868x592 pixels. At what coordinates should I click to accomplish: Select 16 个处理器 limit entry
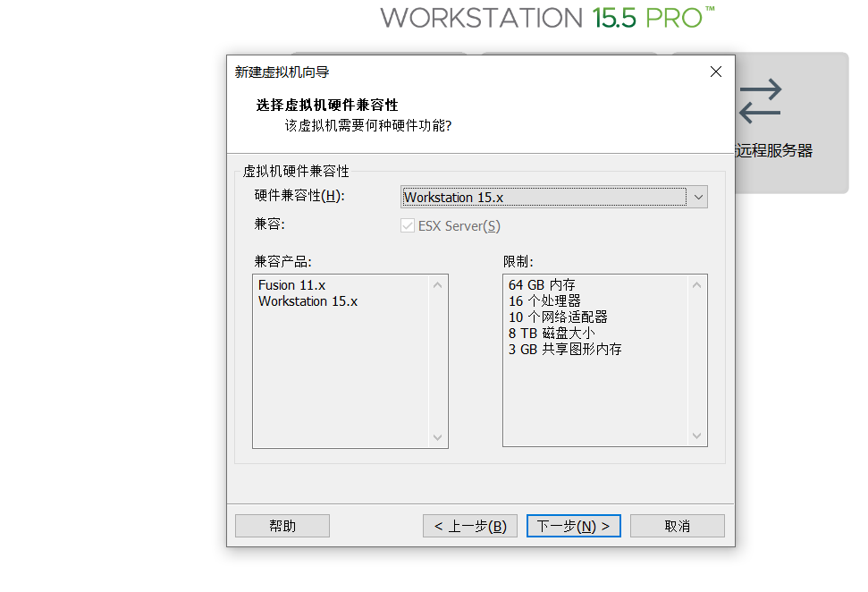click(x=544, y=301)
